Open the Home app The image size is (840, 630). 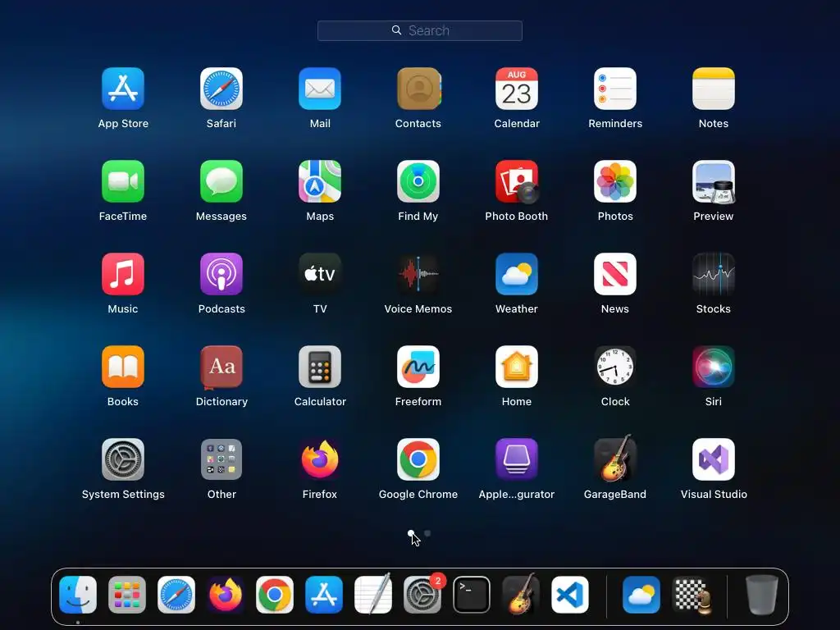tap(517, 367)
